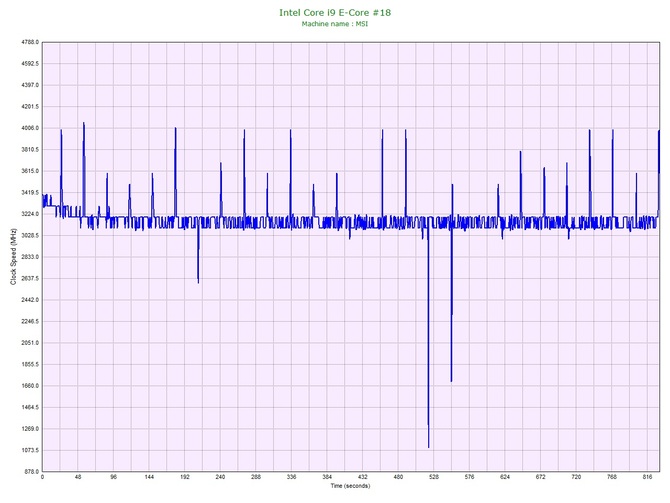The height and width of the screenshot is (503, 670).
Task: Click the y-axis value 4006.0
Action: coord(30,128)
